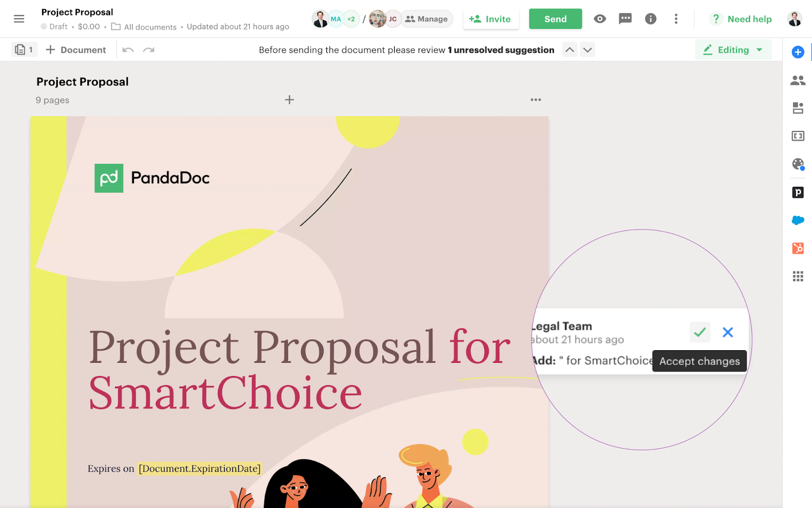Image resolution: width=812 pixels, height=508 pixels.
Task: Click the 1 unresolved suggestion text
Action: tap(501, 50)
